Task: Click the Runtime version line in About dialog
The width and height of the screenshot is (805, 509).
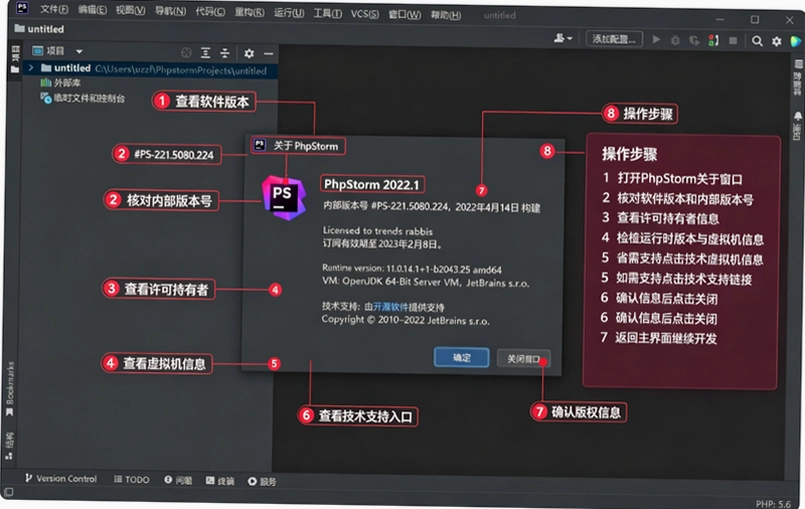Action: click(x=412, y=269)
